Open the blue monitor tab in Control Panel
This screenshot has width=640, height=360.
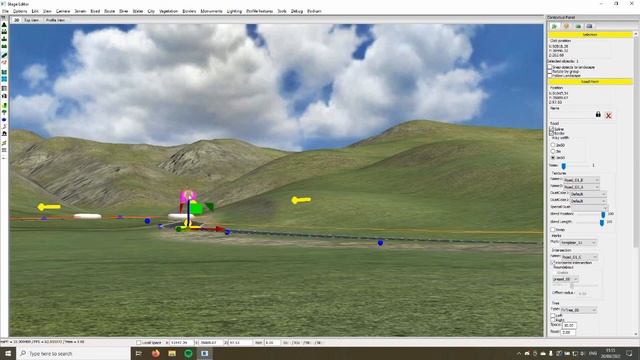point(589,26)
